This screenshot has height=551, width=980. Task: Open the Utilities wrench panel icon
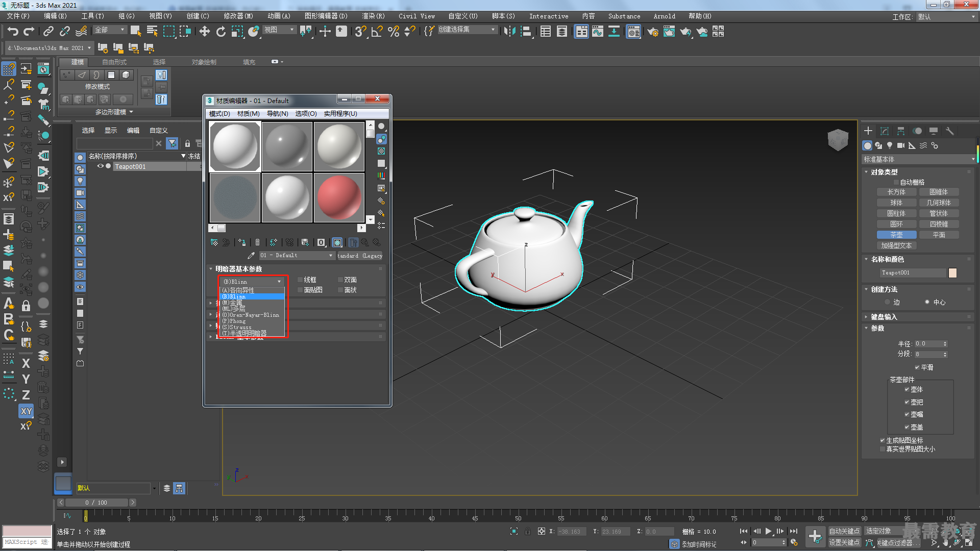(x=949, y=131)
